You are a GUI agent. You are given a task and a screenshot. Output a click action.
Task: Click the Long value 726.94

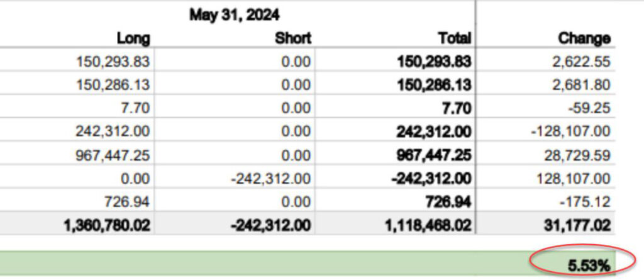point(127,202)
